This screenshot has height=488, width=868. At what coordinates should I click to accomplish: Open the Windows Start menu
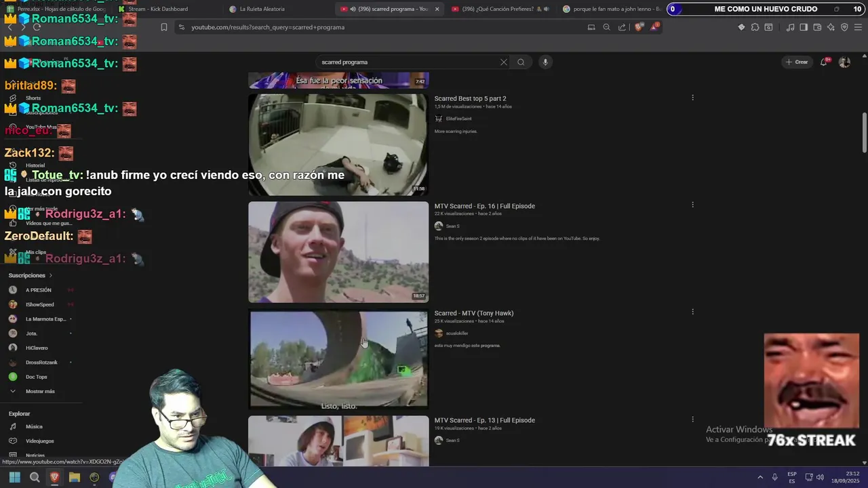click(x=14, y=477)
